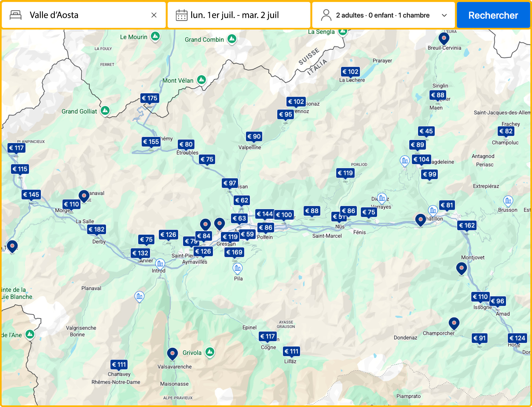Click the hotel icon above Pila

point(238,268)
